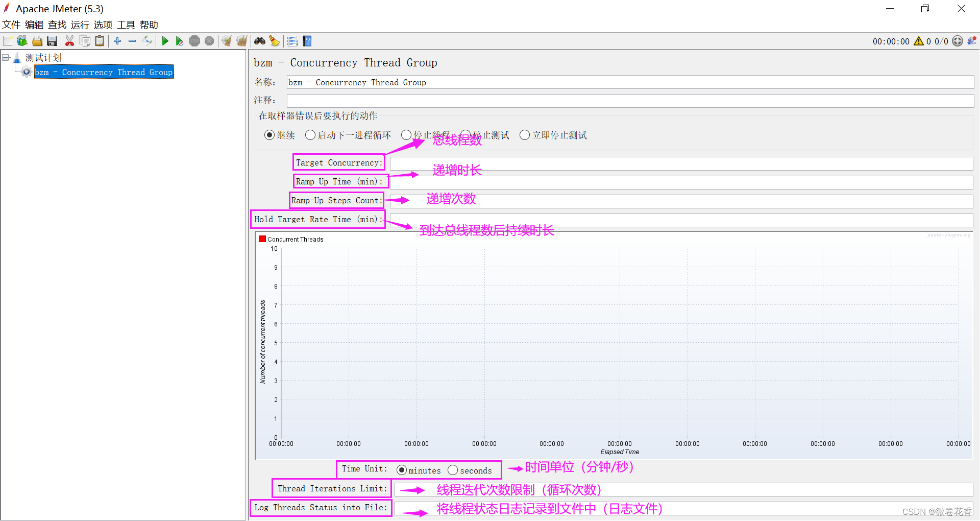Open the plugins manager feather icon
Viewport: 980px width, 521px height.
[x=972, y=41]
